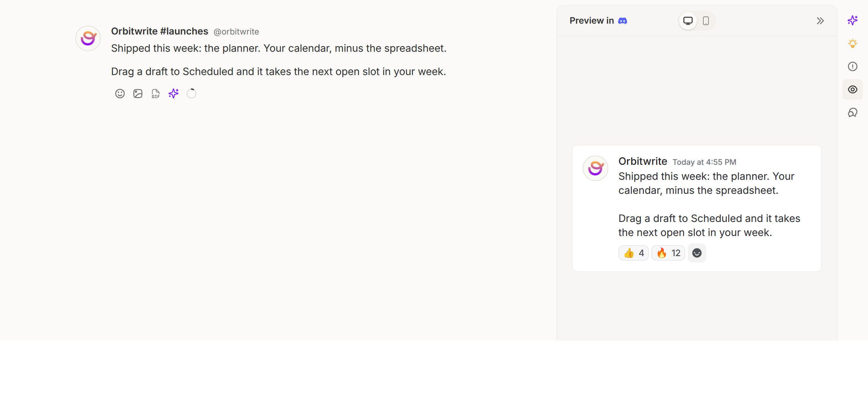This screenshot has width=868, height=396.
Task: Insert a GIF into the post
Action: click(x=156, y=94)
